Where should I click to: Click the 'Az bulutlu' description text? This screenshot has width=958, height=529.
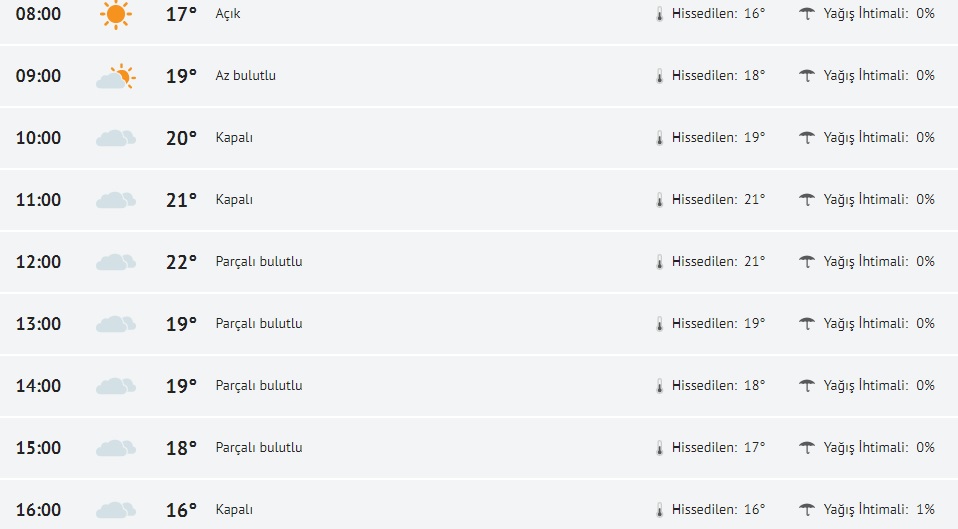(x=246, y=76)
